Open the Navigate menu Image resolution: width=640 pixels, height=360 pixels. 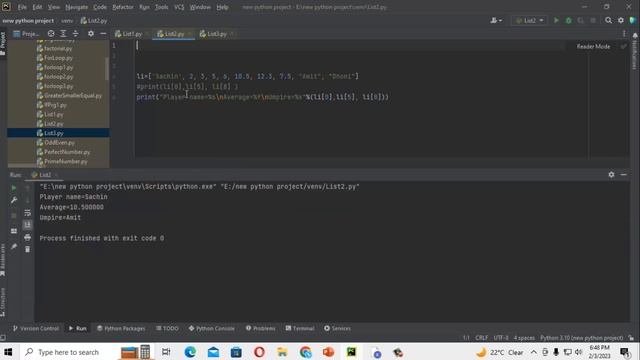pos(76,7)
